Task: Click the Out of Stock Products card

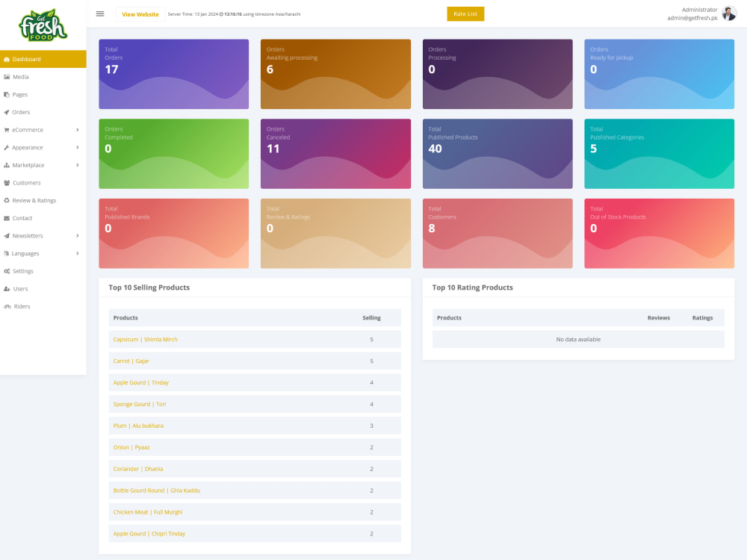Action: click(x=660, y=233)
